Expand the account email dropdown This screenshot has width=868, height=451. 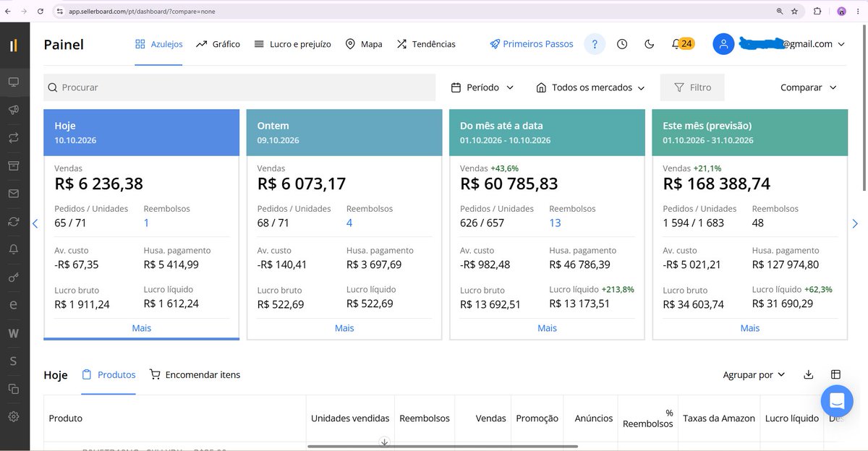tap(841, 44)
